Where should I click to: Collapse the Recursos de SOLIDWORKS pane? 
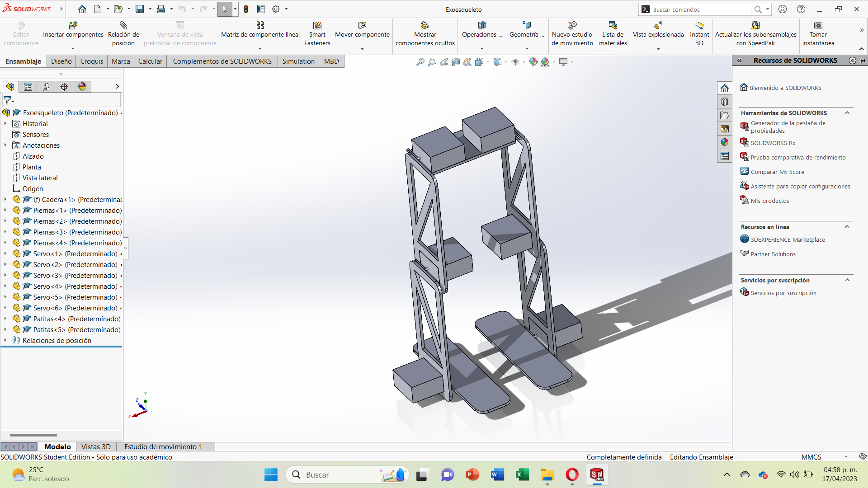pyautogui.click(x=741, y=60)
